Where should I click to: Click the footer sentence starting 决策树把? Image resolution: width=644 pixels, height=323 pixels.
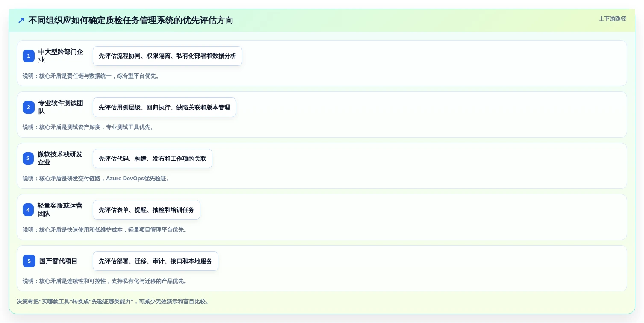coord(114,302)
